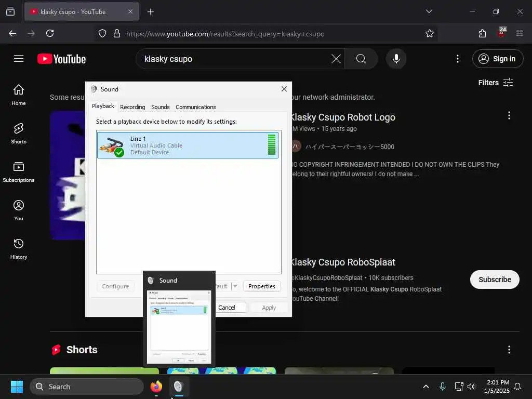The image size is (532, 399).
Task: Click the Windows taskbar Search box
Action: click(x=87, y=387)
